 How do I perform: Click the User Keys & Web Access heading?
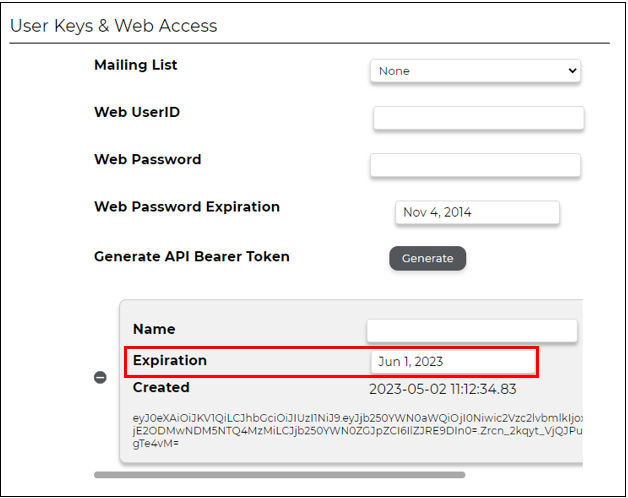pyautogui.click(x=113, y=26)
